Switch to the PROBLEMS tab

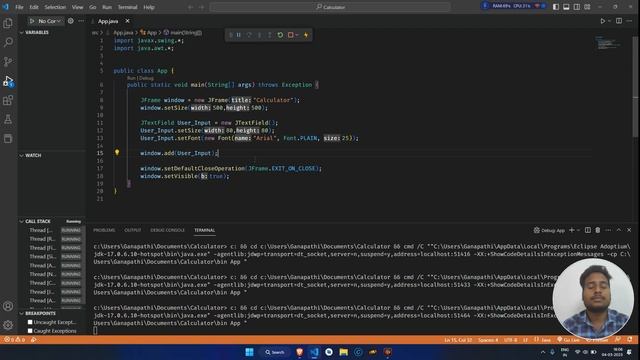coord(104,230)
